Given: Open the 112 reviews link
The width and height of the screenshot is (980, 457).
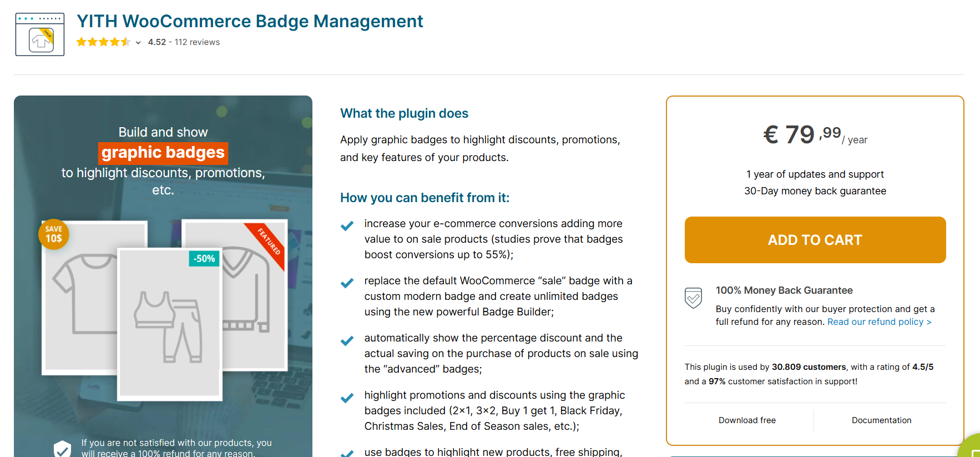Looking at the screenshot, I should [197, 42].
